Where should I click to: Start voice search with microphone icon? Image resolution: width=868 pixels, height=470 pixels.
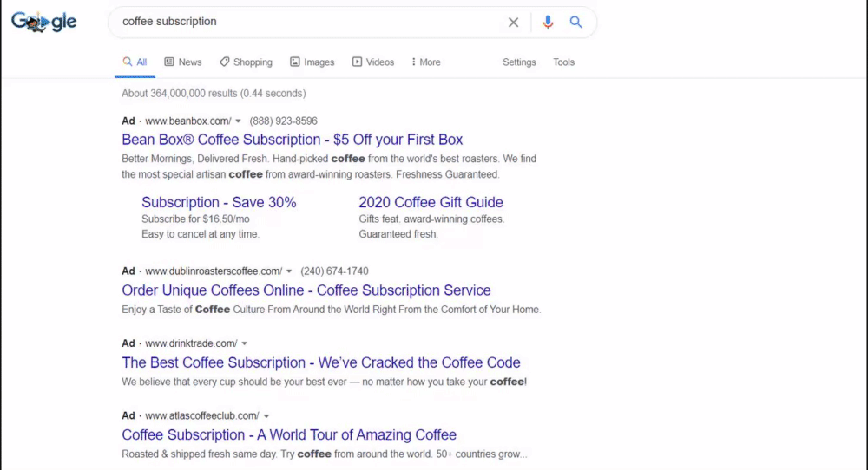pos(548,23)
